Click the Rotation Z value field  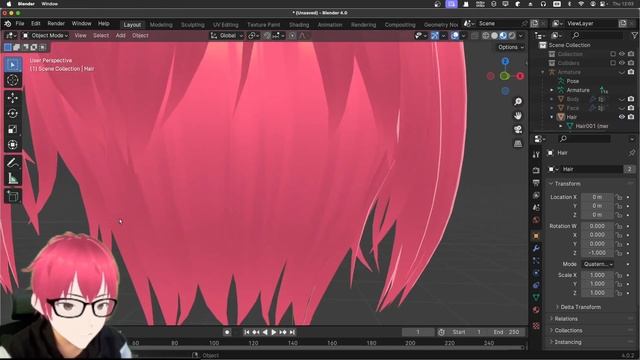coord(597,253)
